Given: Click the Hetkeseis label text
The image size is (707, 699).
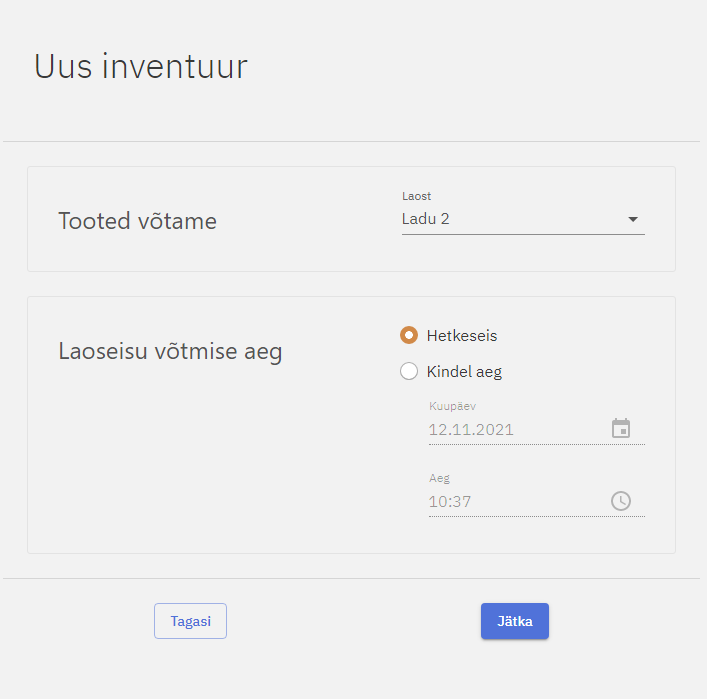Looking at the screenshot, I should 462,335.
